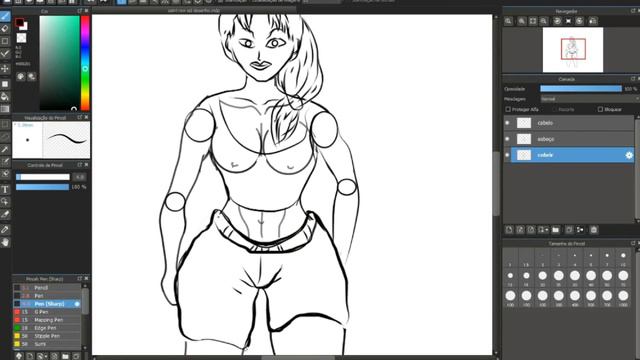Click the open canvas document tab
This screenshot has width=640, height=360.
pyautogui.click(x=194, y=11)
